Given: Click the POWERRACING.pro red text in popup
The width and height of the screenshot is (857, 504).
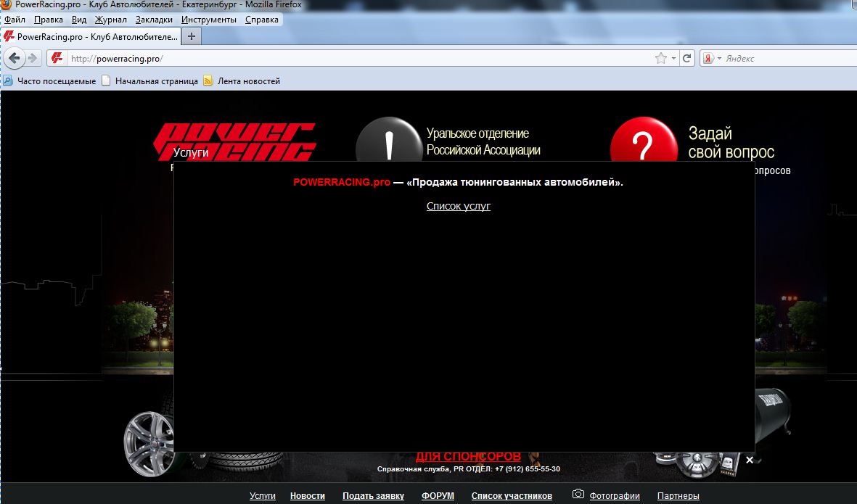Looking at the screenshot, I should (x=342, y=182).
